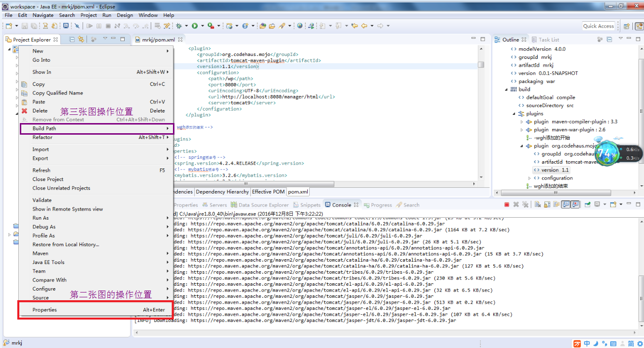Screen dimensions: 644x348
Task: Click Validate in the context menu
Action: tap(97, 200)
